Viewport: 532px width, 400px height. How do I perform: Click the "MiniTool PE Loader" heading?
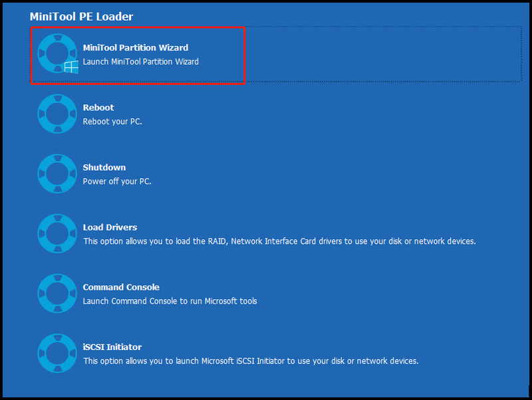click(x=81, y=17)
